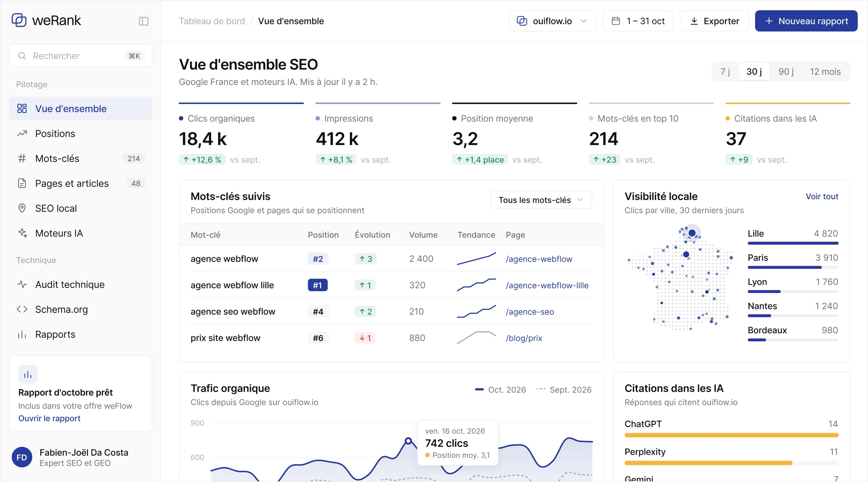Click the calendar icon in date range

coord(616,21)
